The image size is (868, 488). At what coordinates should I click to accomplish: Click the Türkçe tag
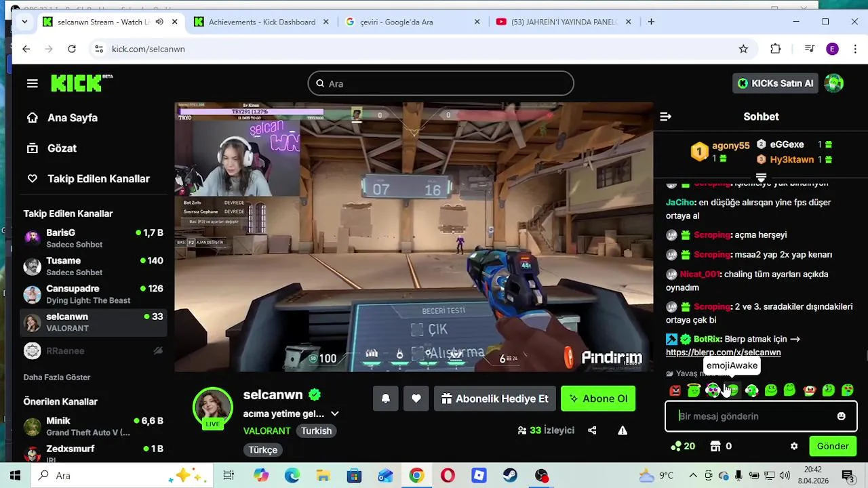[263, 450]
